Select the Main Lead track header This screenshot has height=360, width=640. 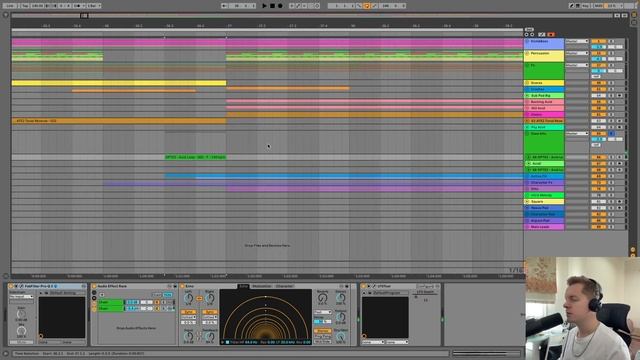(x=544, y=227)
